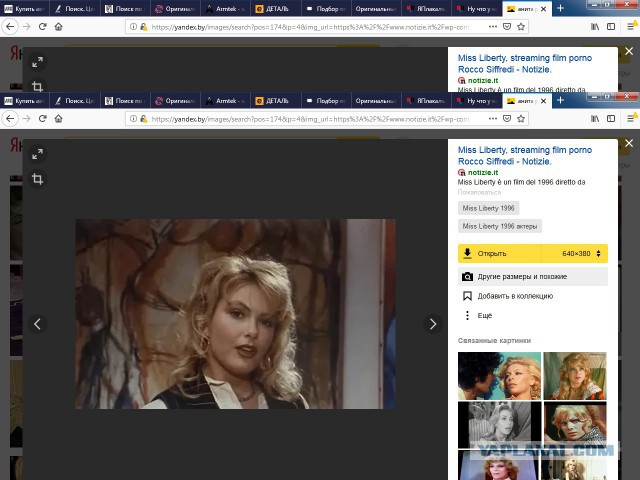
Task: Click the Back arrow in the upper browser toolbar
Action: [10, 27]
